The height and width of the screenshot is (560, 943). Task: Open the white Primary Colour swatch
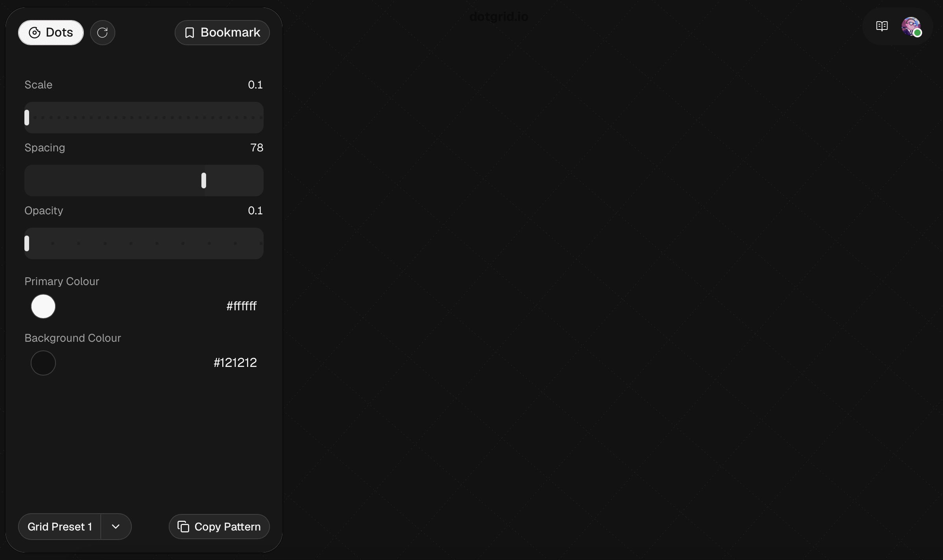(43, 306)
